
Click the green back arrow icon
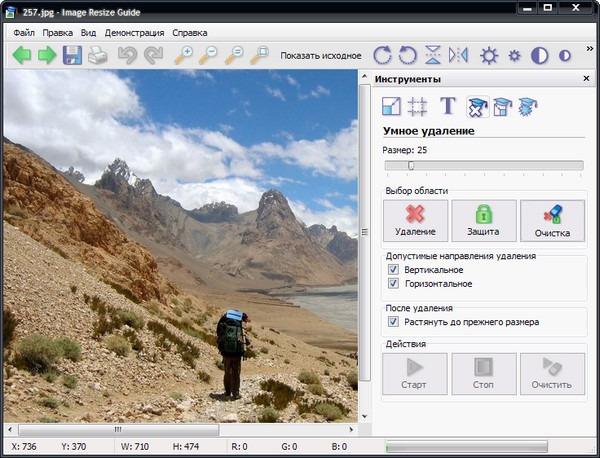22,55
